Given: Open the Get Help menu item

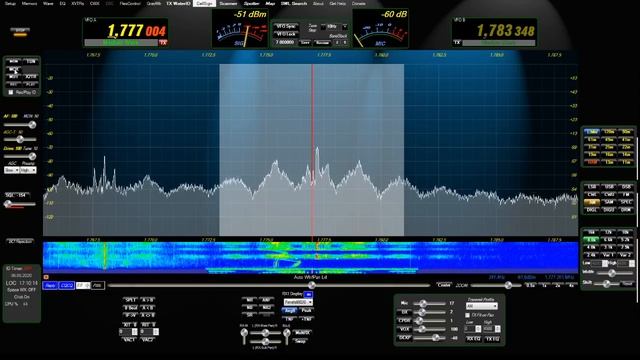Looking at the screenshot, I should [x=338, y=4].
